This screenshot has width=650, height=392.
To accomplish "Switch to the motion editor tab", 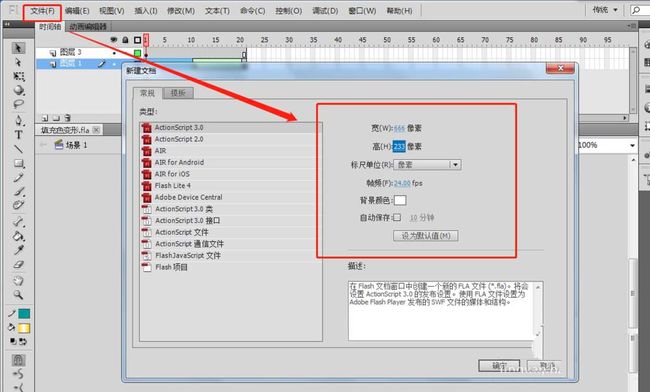I will click(88, 27).
